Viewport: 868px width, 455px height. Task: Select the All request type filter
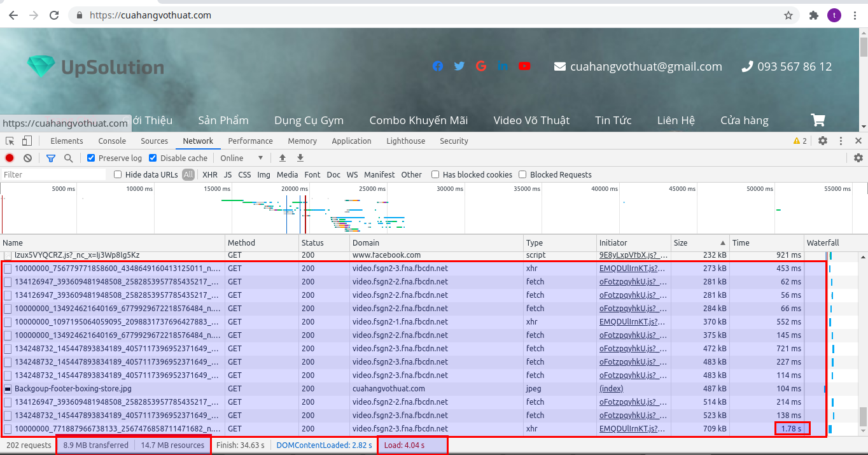(188, 174)
